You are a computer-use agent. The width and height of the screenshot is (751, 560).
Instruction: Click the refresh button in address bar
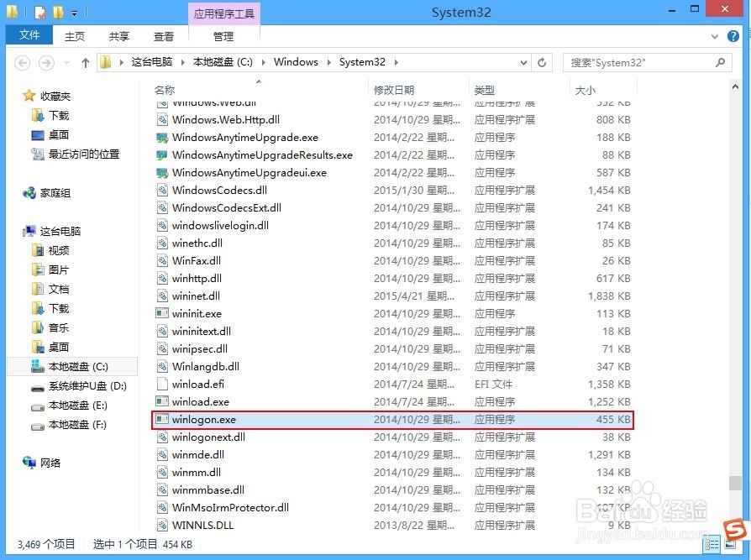[542, 62]
